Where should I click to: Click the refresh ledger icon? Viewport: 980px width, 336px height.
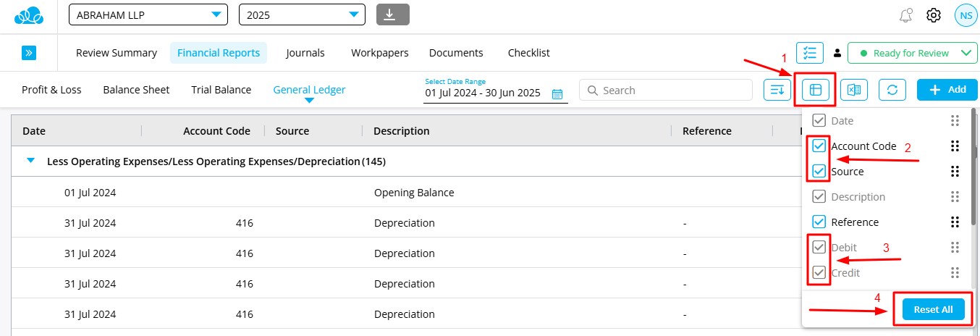click(892, 90)
